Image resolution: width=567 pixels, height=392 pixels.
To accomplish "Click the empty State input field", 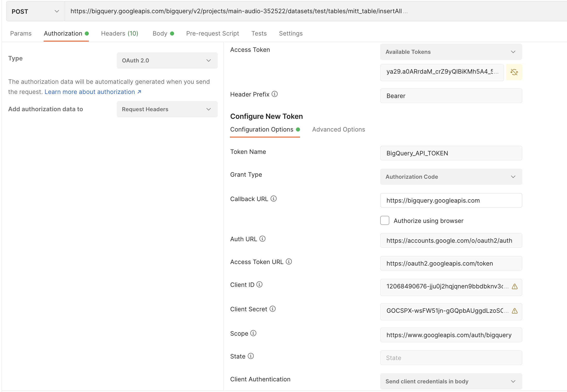I will pyautogui.click(x=451, y=358).
